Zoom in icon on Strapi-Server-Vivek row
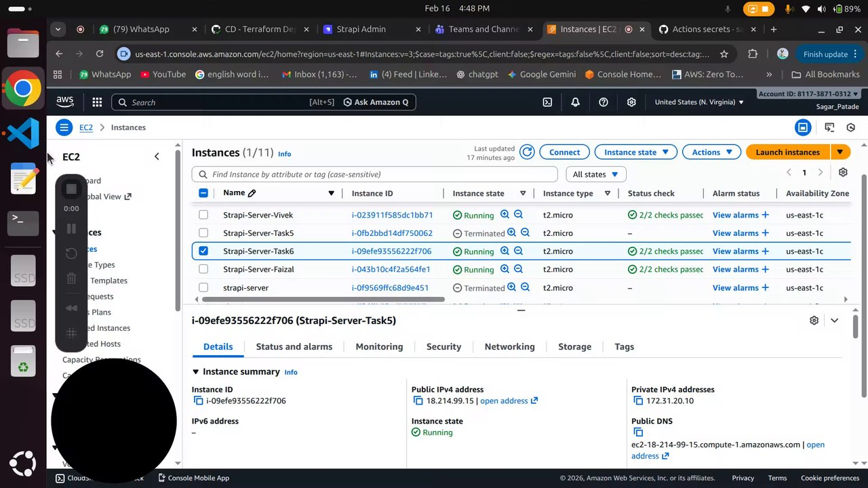 [x=505, y=214]
